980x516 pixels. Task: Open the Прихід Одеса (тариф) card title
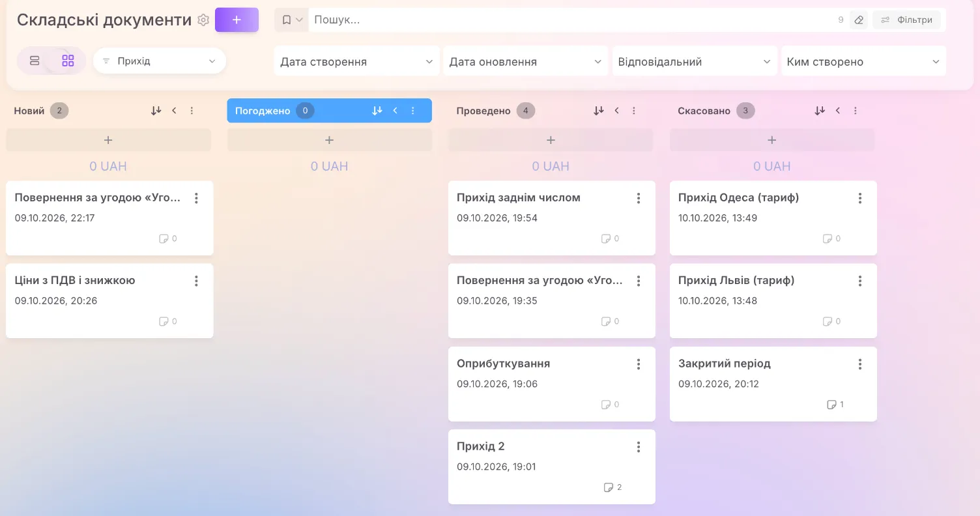(x=738, y=197)
